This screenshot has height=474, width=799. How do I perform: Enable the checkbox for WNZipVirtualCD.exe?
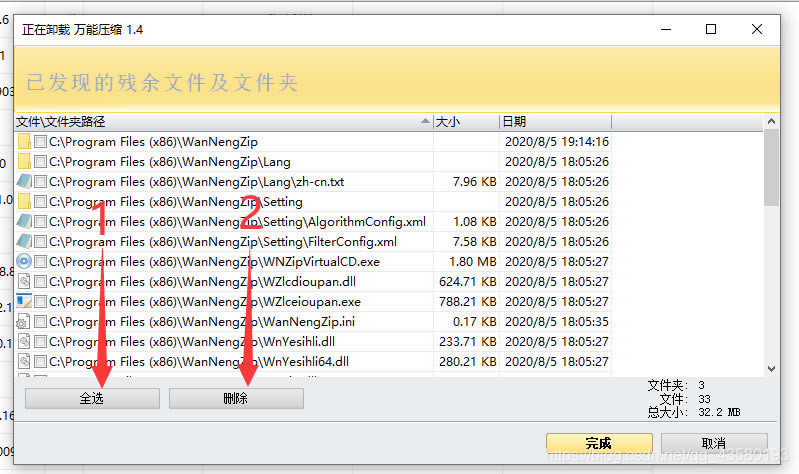(40, 261)
